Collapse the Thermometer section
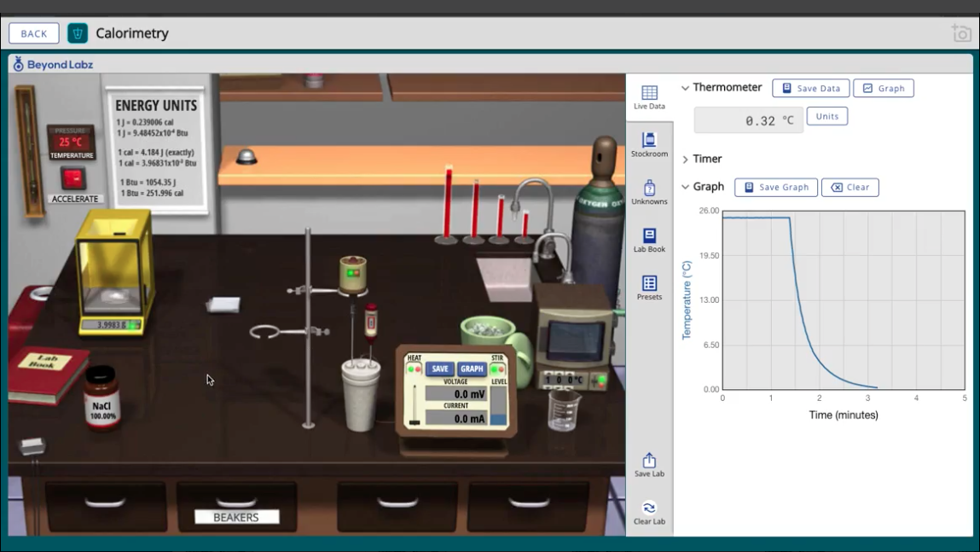The width and height of the screenshot is (980, 552). click(685, 87)
